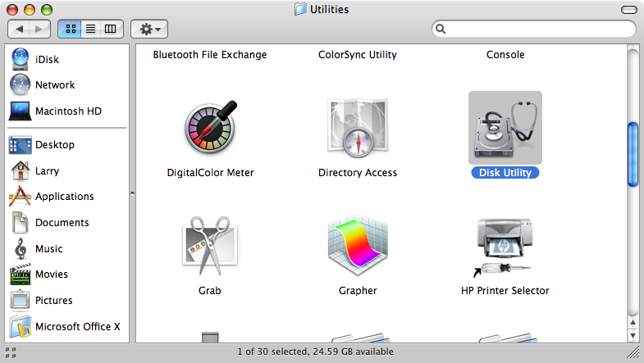Minimize the window with yellow button
This screenshot has width=644, height=363.
30,10
